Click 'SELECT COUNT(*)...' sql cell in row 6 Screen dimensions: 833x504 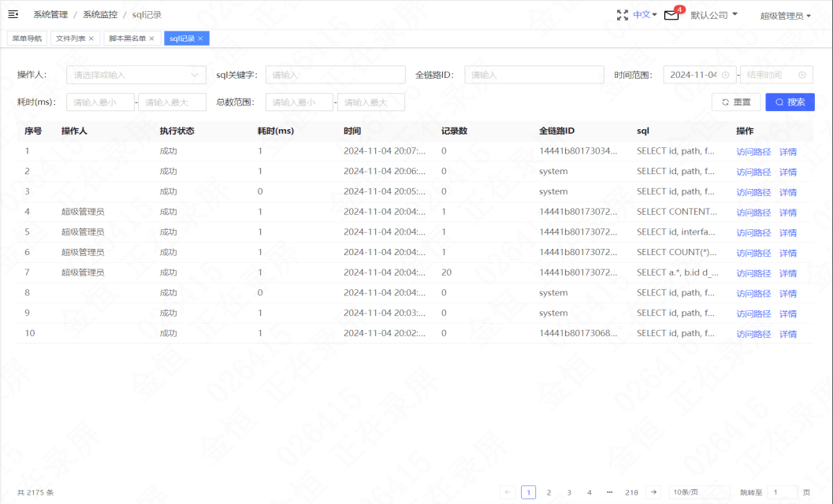(x=677, y=252)
